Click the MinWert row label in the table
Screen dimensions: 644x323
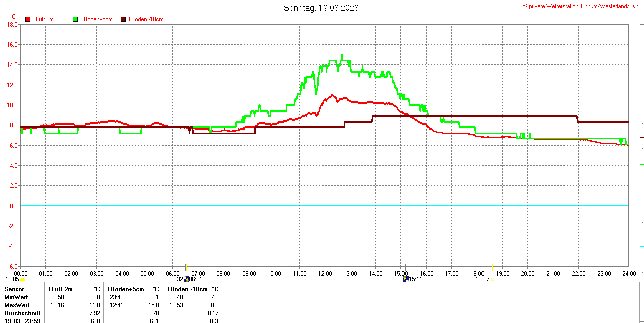pyautogui.click(x=17, y=297)
